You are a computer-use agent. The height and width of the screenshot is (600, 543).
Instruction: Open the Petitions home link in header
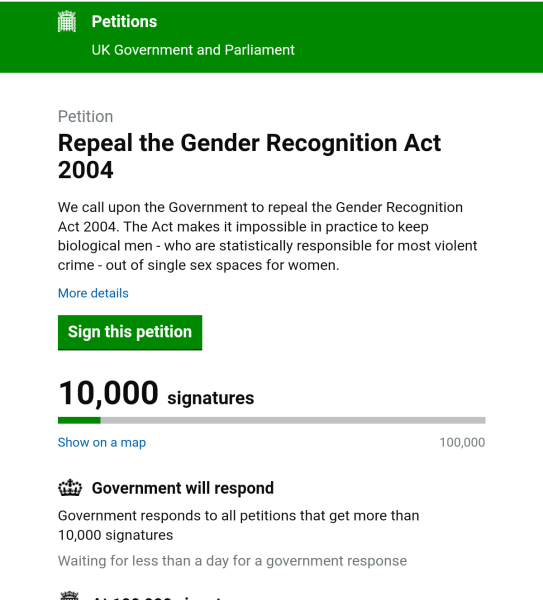[124, 21]
